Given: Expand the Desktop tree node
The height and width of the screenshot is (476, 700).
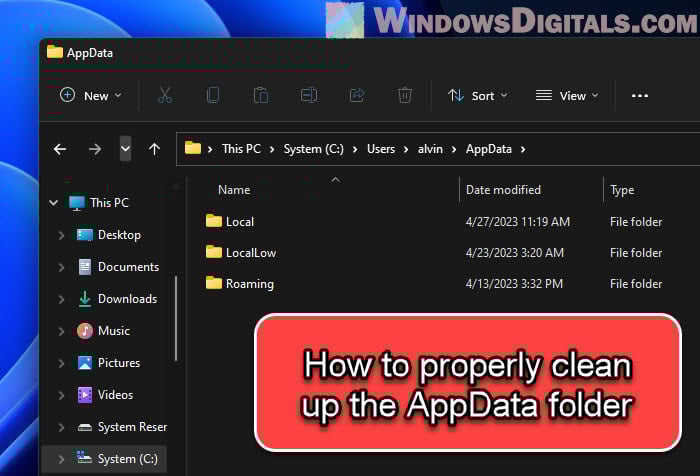Looking at the screenshot, I should tap(62, 235).
